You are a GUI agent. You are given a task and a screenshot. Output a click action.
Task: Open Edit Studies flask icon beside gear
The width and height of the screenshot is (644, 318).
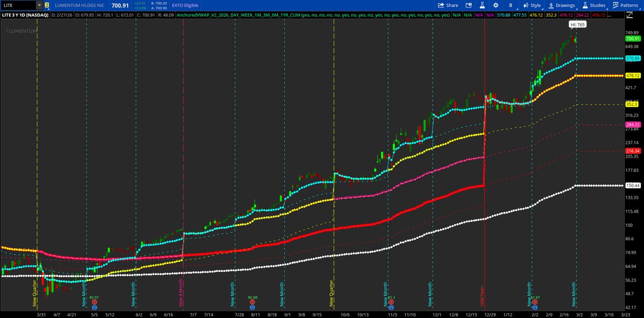pos(482,5)
